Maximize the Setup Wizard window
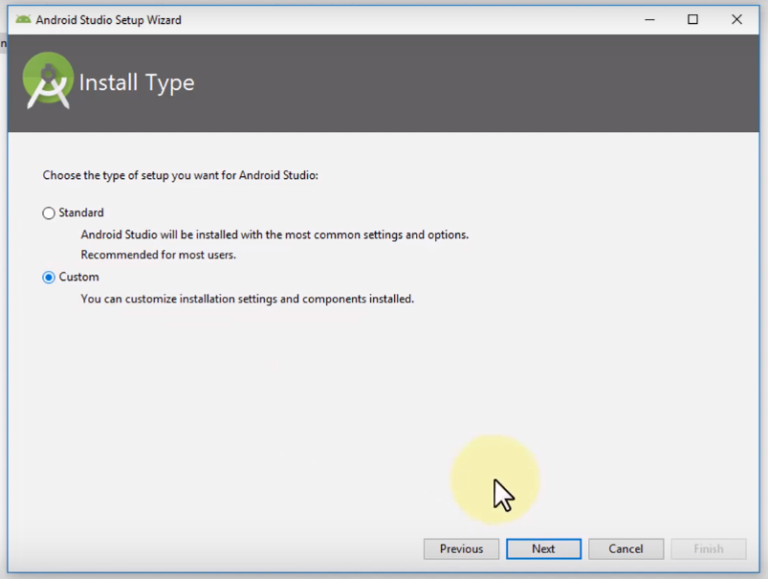This screenshot has width=768, height=579. [x=693, y=19]
